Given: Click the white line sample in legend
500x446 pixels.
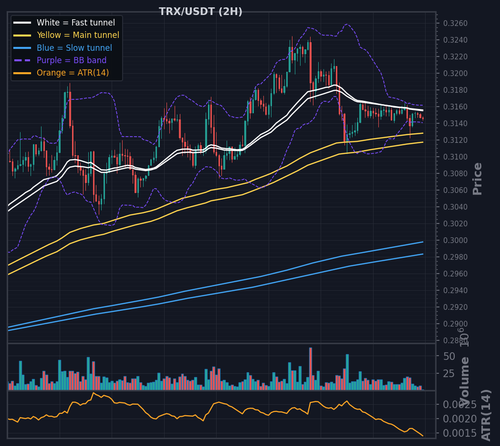Looking at the screenshot, I should [x=22, y=23].
